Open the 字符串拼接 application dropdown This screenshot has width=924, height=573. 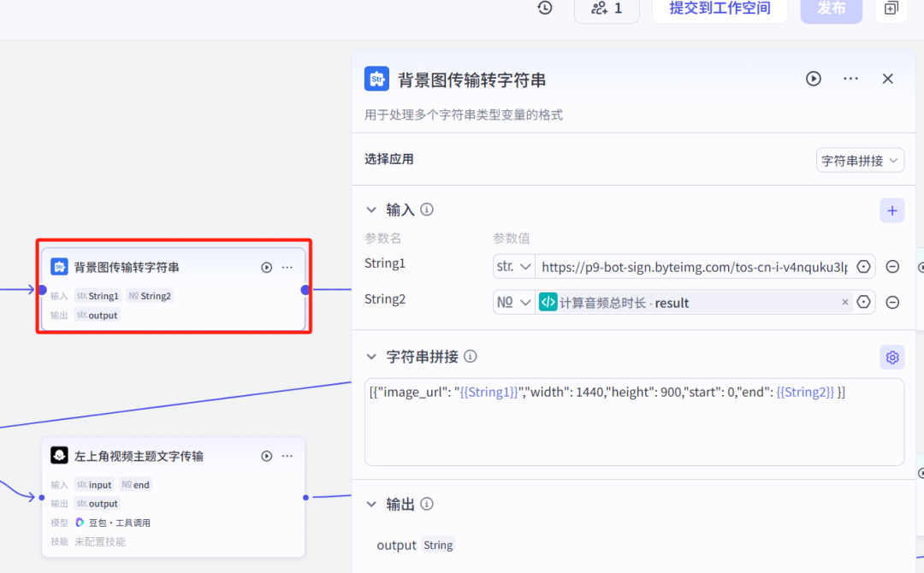pyautogui.click(x=859, y=160)
